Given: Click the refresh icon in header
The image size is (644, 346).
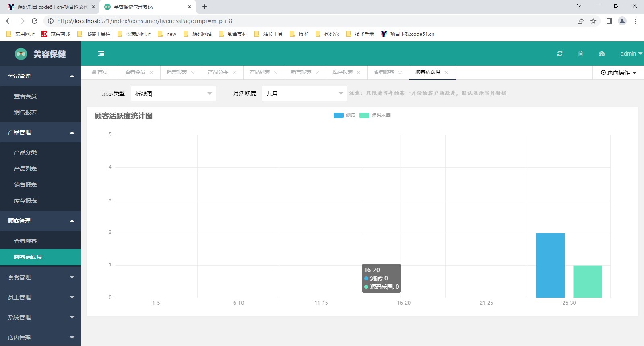Looking at the screenshot, I should (x=559, y=54).
